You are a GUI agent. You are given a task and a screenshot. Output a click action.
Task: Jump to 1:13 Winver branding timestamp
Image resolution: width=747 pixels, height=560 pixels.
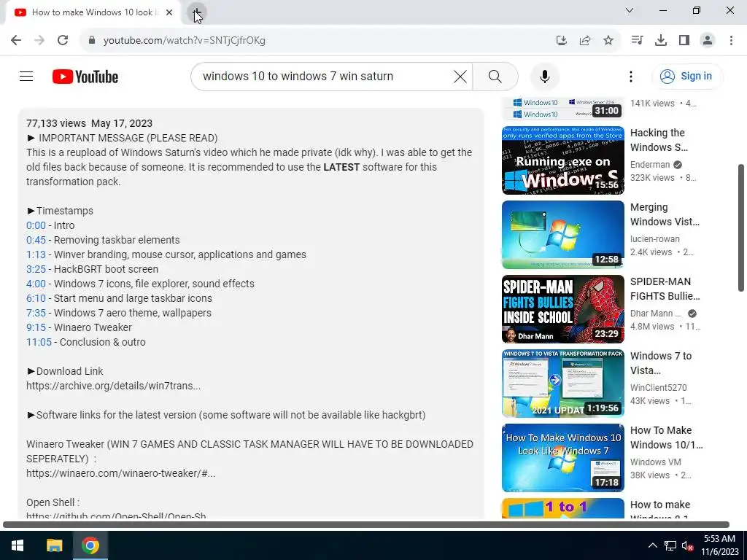click(36, 254)
